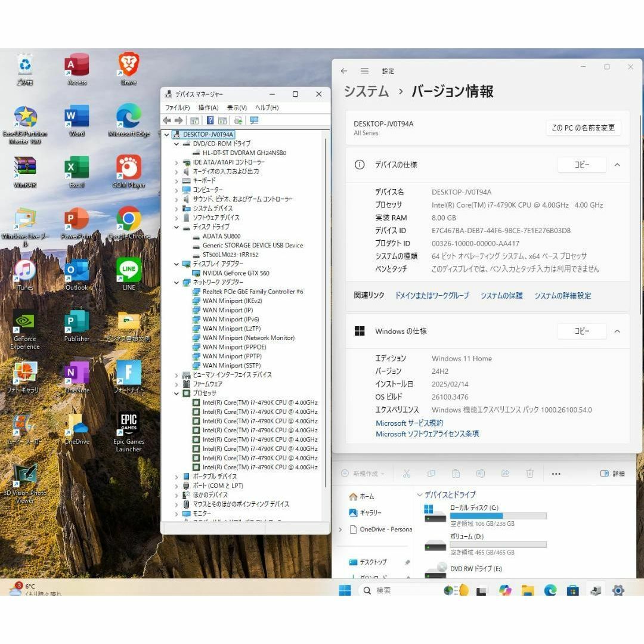644x644 pixels.
Task: Click the monitor icon in Device Manager toolbar
Action: (254, 120)
